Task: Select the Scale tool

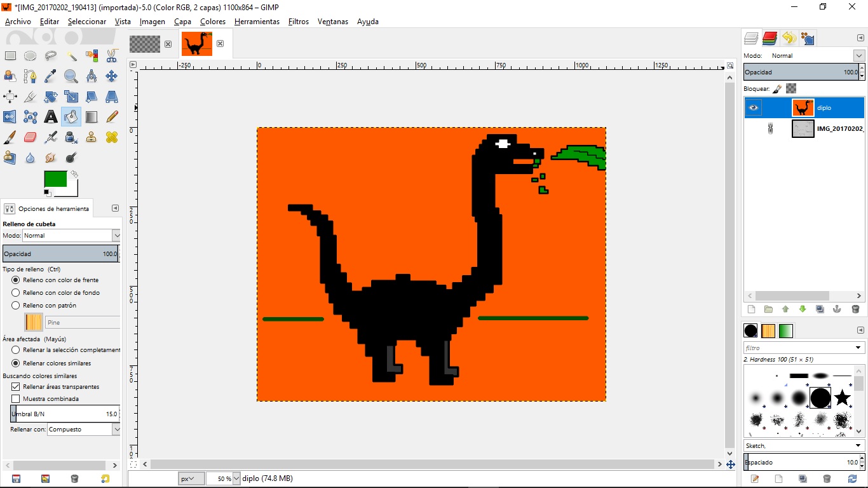Action: [x=71, y=97]
